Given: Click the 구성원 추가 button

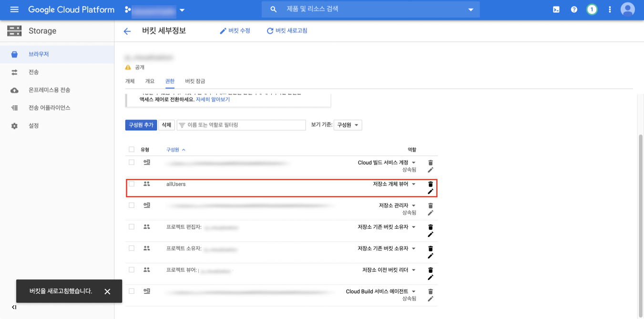Looking at the screenshot, I should point(141,125).
